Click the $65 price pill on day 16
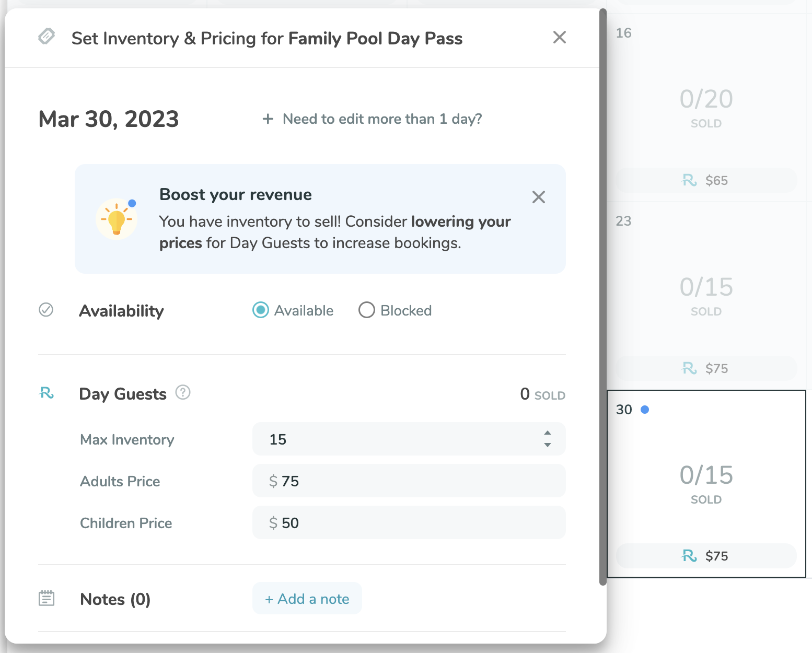 point(705,180)
